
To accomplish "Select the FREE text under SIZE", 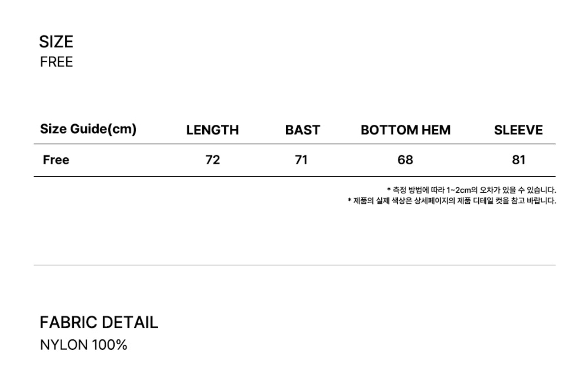I will [56, 62].
